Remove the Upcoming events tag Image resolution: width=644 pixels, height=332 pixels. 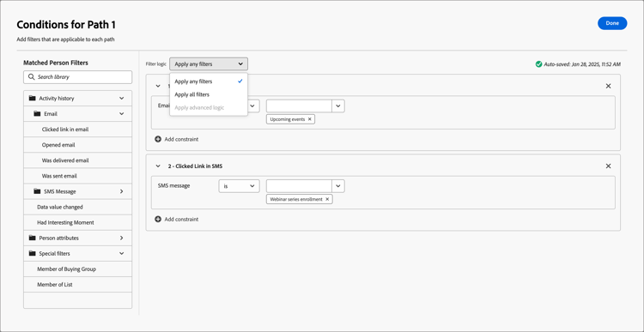[310, 119]
